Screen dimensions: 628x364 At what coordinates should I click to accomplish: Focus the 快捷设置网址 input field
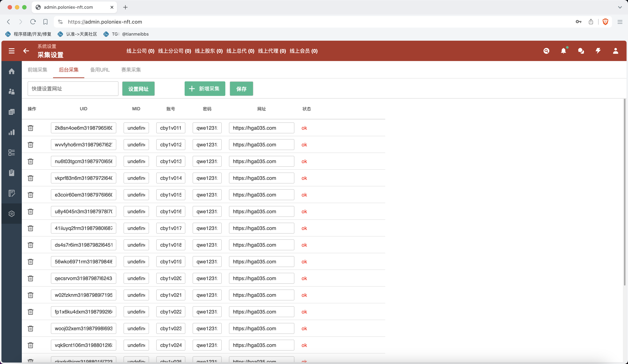coord(73,89)
